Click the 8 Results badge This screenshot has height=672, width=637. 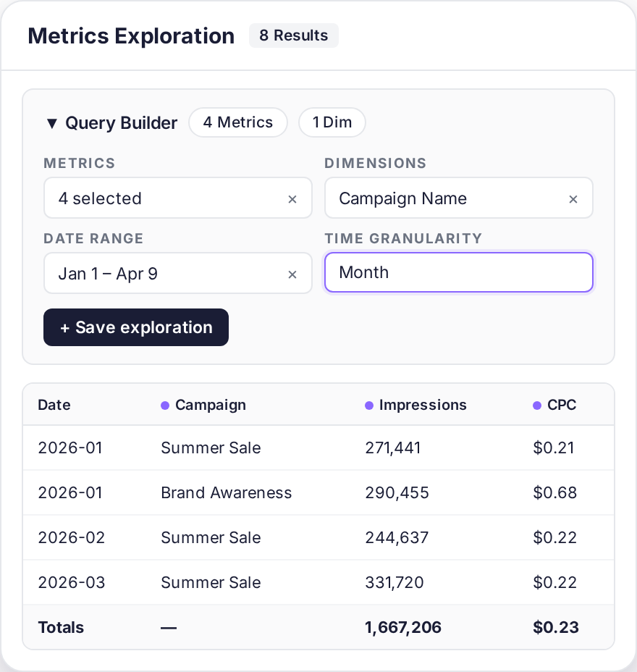coord(293,35)
